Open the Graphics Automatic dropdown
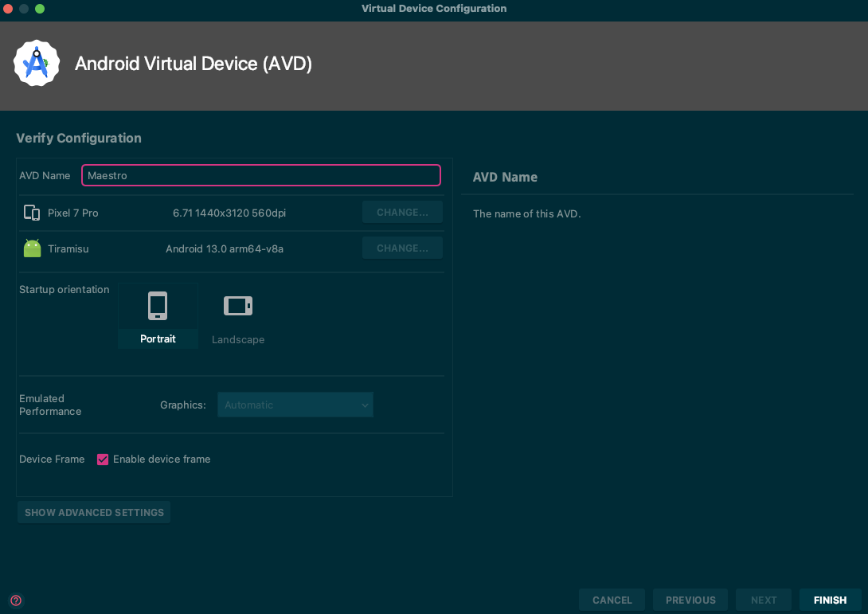 point(295,405)
